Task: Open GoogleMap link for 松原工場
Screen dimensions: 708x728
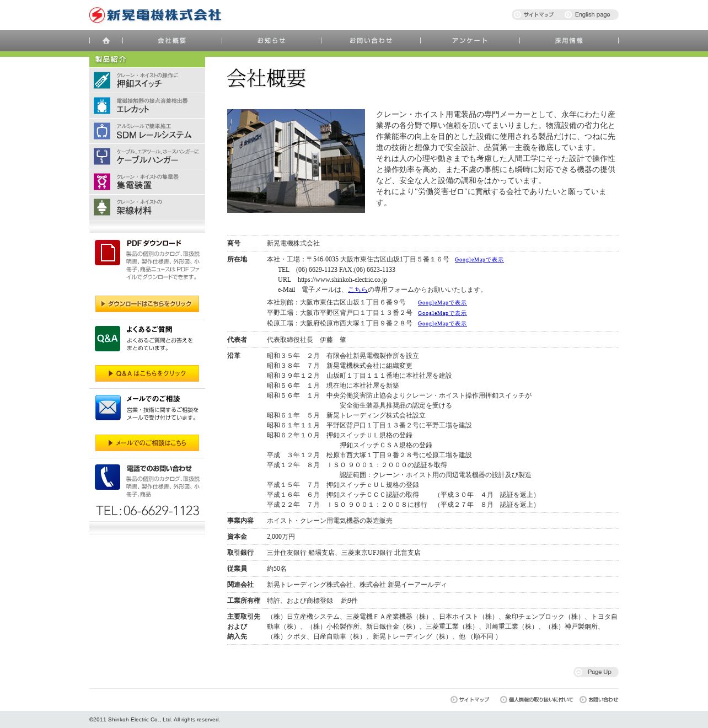Action: (442, 324)
